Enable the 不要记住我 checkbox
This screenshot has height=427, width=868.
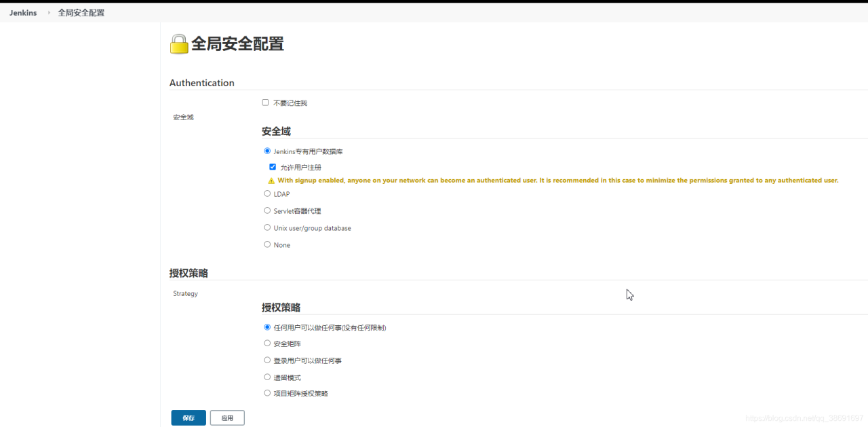(x=265, y=103)
